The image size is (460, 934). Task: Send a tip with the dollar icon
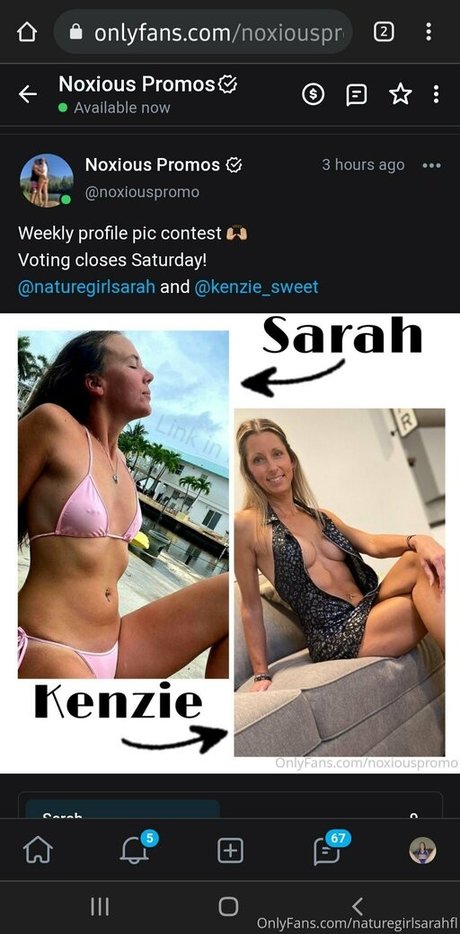[x=313, y=94]
